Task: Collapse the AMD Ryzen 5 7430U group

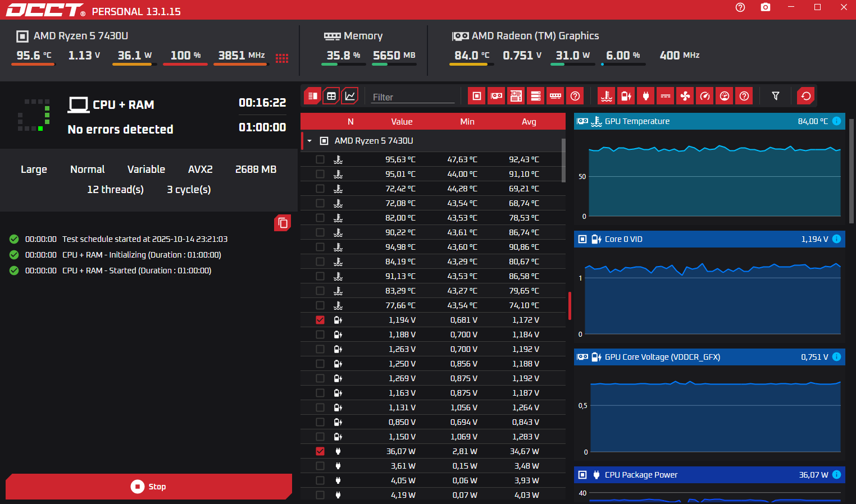Action: 309,141
